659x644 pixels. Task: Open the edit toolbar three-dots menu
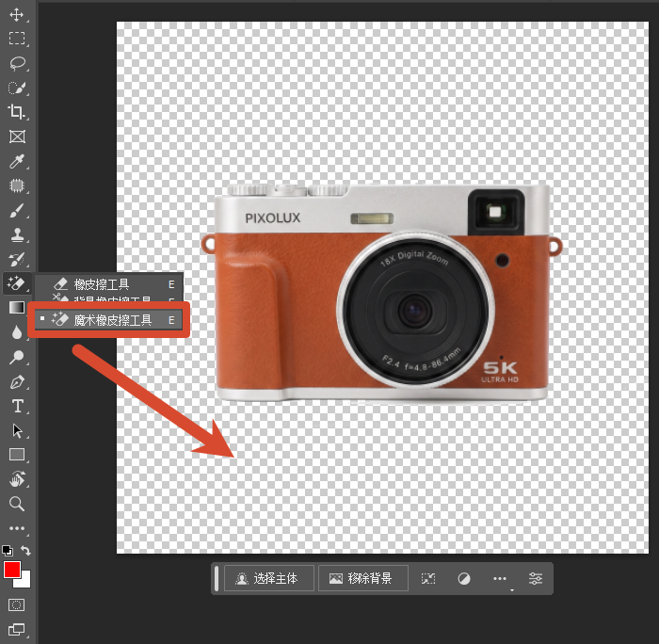[x=17, y=528]
